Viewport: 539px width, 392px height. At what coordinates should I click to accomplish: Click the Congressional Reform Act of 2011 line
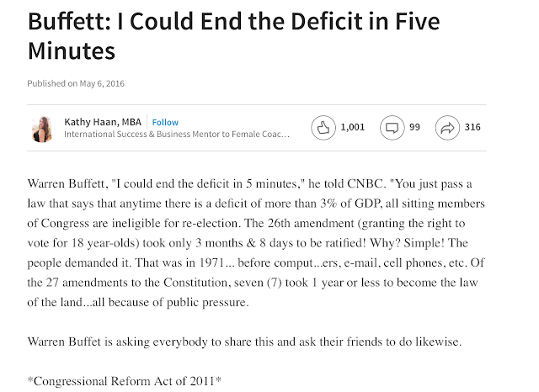point(124,381)
